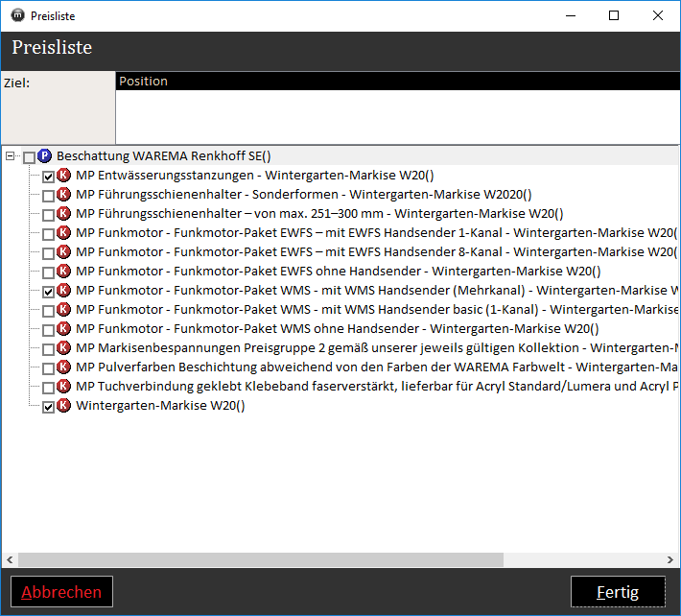
Task: Check Führungsschienenhalter Sonderformen checkbox
Action: 48,196
